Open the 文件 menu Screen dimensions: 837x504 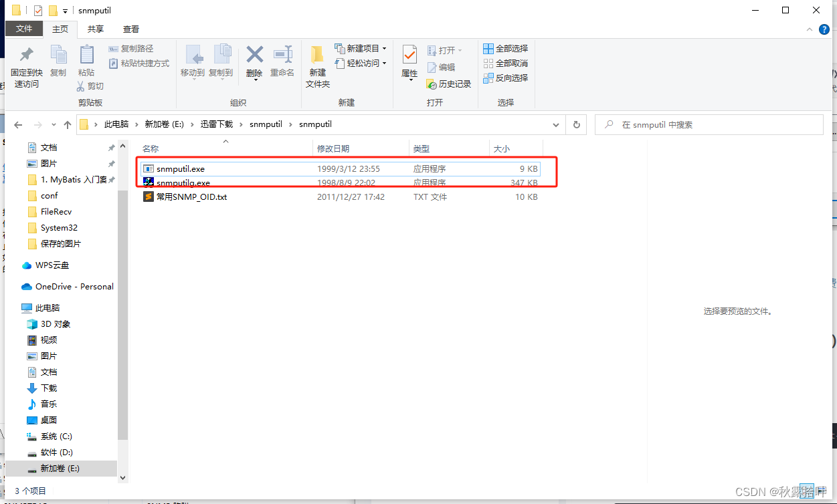(x=24, y=29)
